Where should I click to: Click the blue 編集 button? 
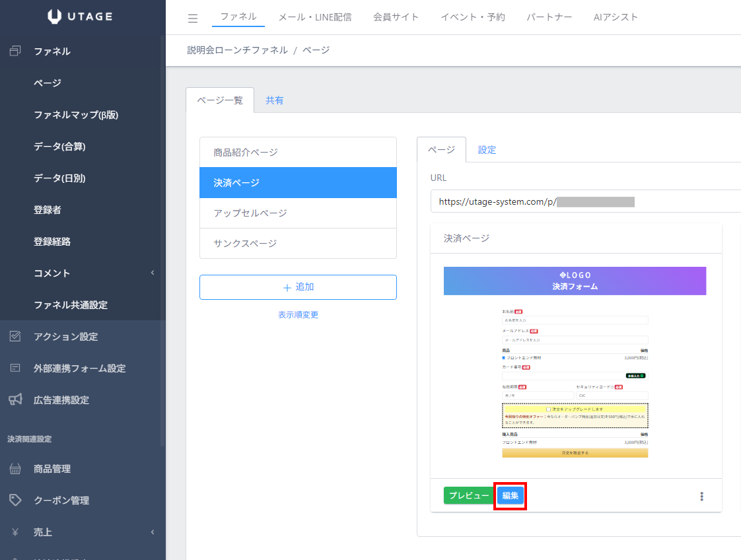(x=510, y=496)
